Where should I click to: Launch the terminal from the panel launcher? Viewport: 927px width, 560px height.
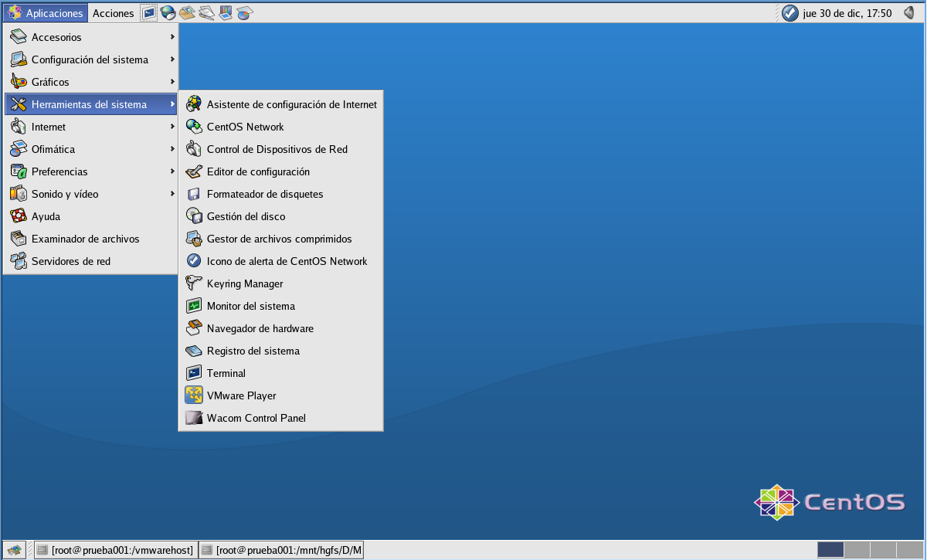[148, 13]
